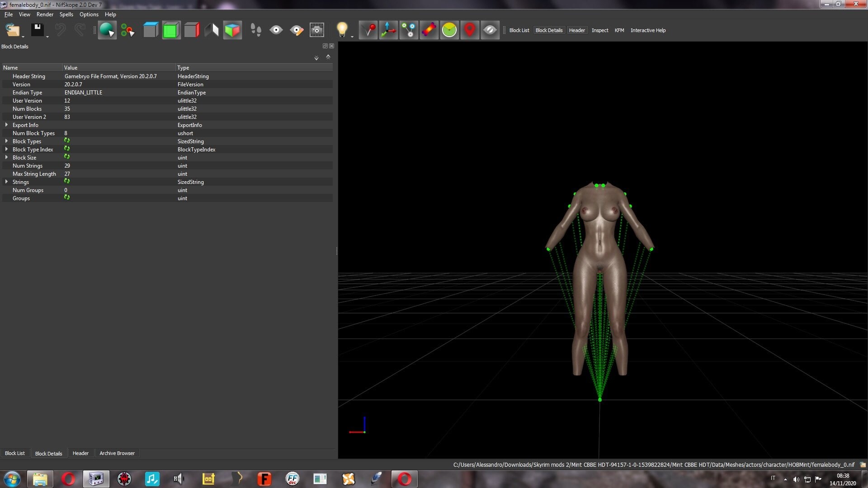Image resolution: width=868 pixels, height=488 pixels.
Task: Toggle Header toolbar button
Action: [x=577, y=30]
